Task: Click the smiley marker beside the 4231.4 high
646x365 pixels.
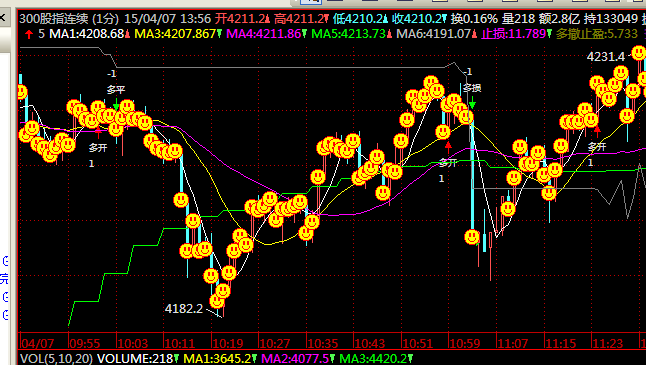Action: (639, 53)
